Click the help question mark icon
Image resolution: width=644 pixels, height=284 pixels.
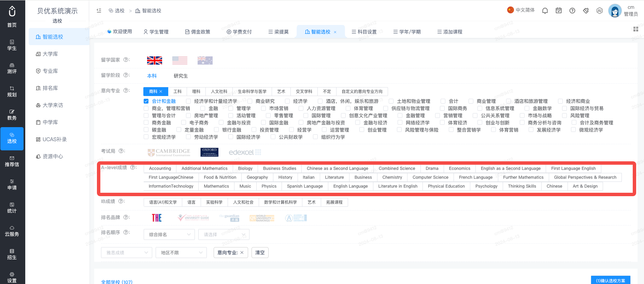[x=572, y=11]
